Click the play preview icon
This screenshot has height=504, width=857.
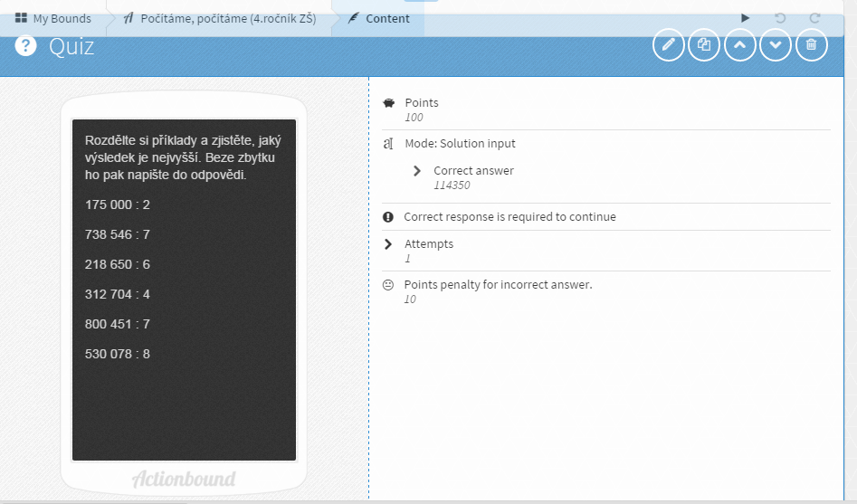coord(745,18)
